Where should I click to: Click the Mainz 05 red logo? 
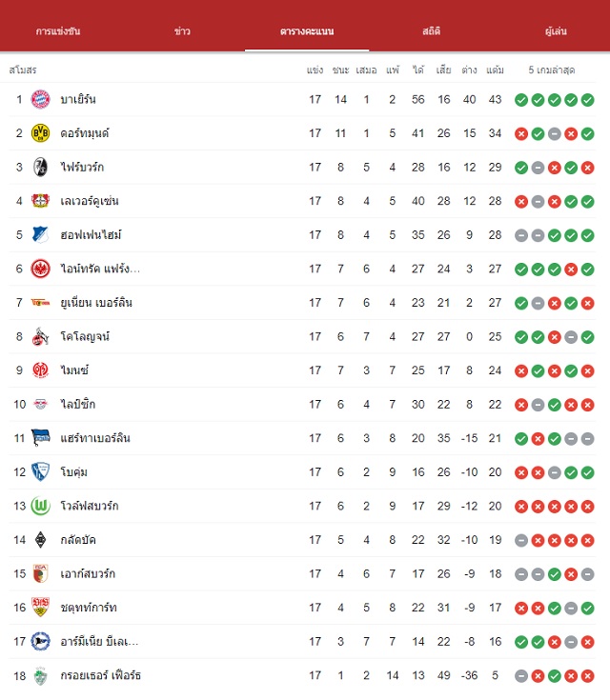tap(40, 370)
